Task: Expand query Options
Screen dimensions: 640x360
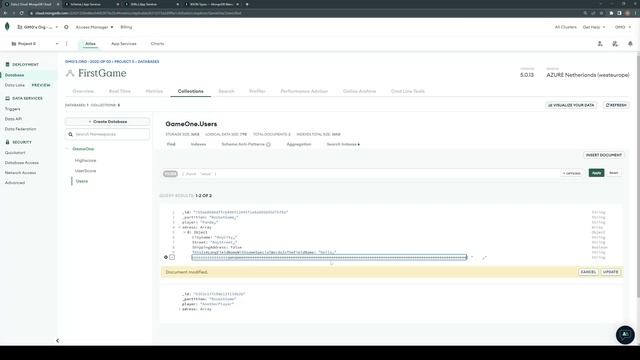Action: tap(571, 173)
